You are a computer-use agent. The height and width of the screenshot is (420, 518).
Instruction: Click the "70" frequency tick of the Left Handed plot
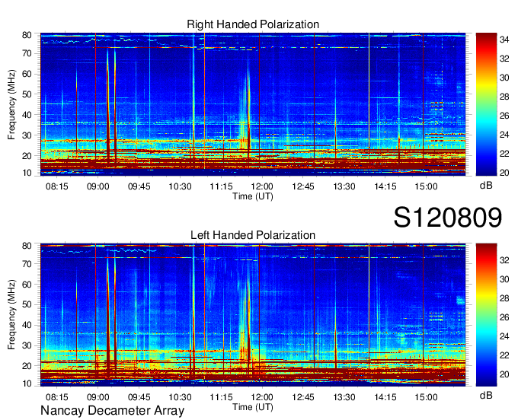click(x=27, y=264)
